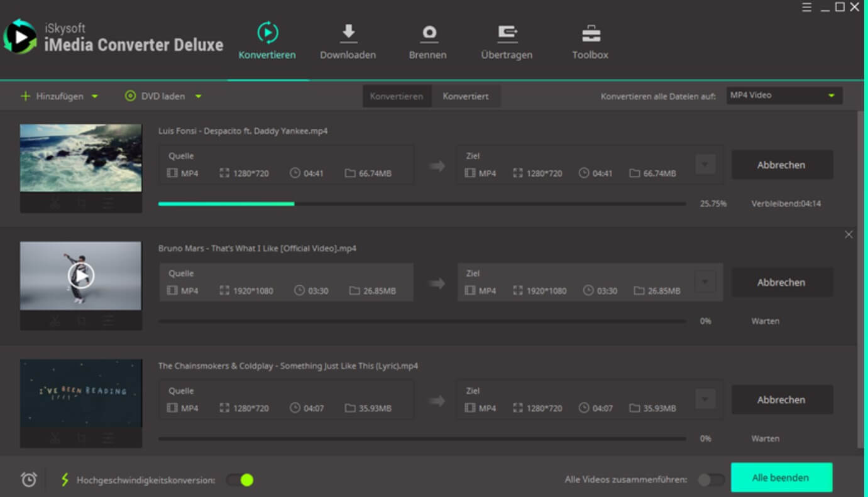Click the Alle beenden button

(x=781, y=478)
